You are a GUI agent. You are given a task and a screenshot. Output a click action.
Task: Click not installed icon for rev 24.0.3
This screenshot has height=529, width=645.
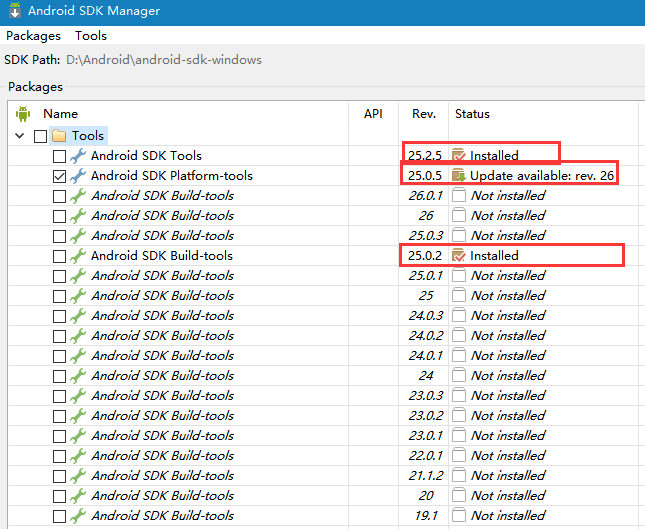[x=459, y=316]
